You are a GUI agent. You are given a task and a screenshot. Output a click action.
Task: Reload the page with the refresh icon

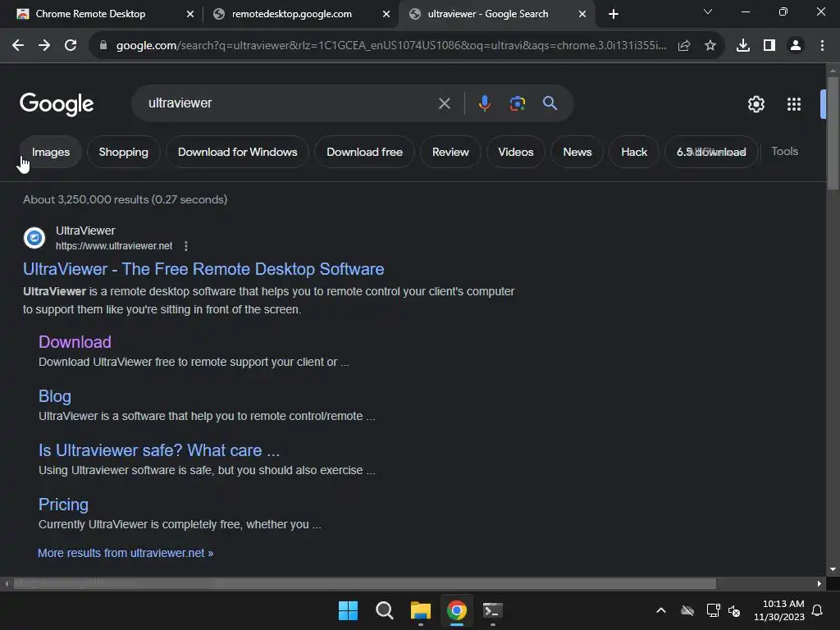pos(71,46)
